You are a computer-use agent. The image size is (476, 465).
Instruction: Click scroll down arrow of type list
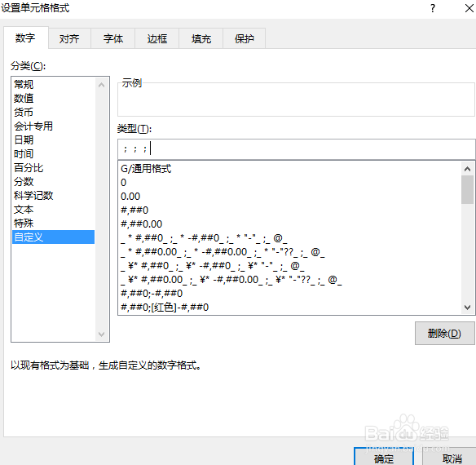[x=468, y=308]
